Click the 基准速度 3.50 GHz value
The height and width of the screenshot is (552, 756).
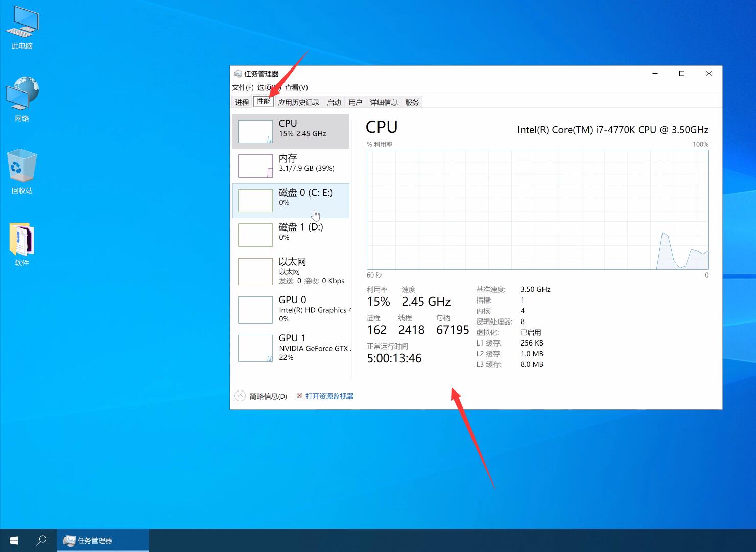pos(535,289)
